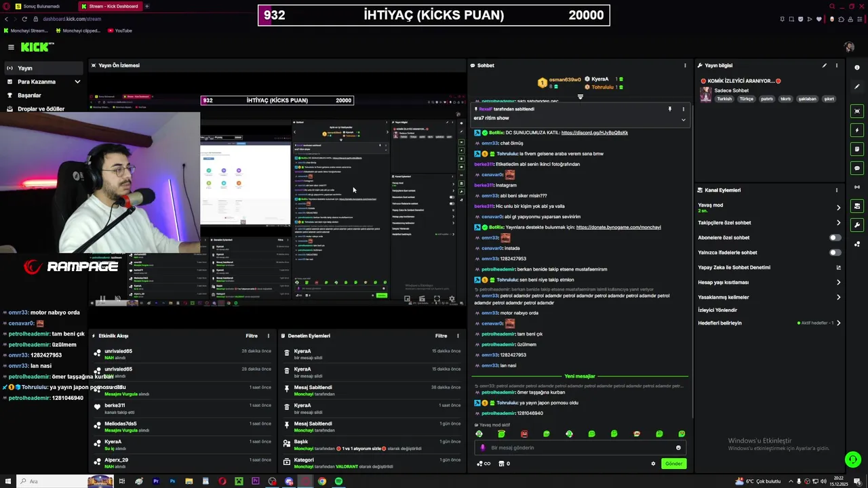868x488 pixels.
Task: Click the Turkish tag chip
Action: click(725, 99)
